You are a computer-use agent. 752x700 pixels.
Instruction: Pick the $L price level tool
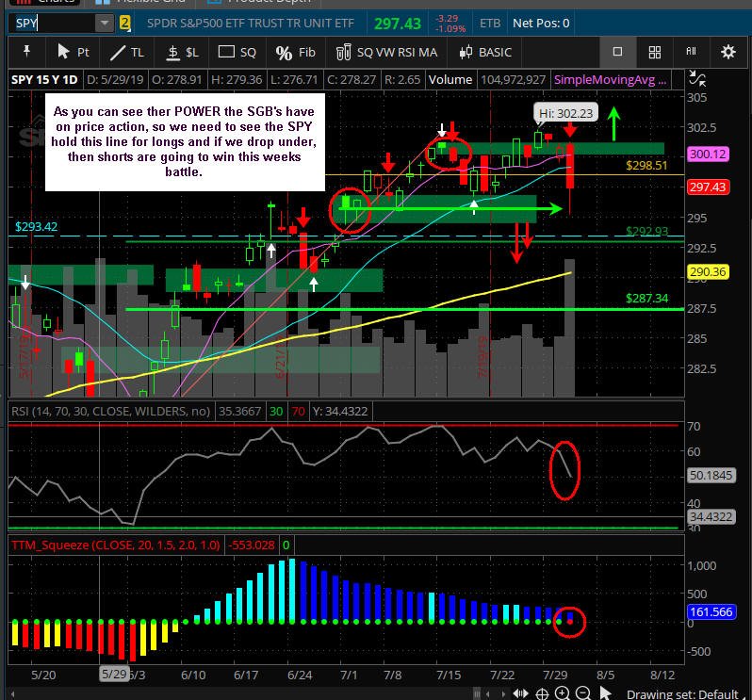pos(182,52)
